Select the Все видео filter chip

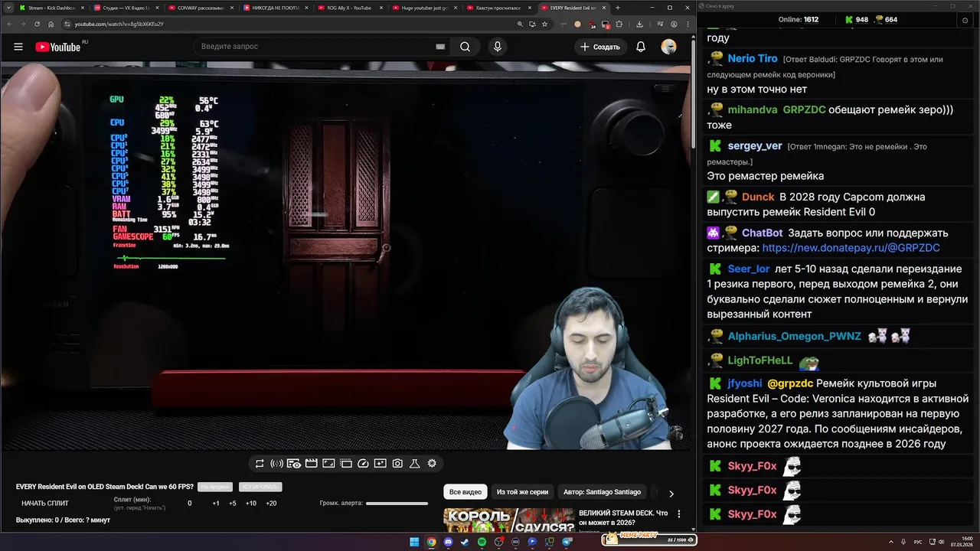tap(465, 492)
